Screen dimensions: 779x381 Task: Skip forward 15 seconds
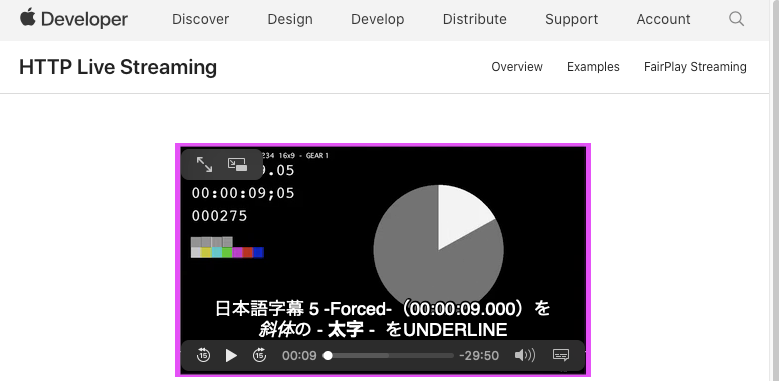(x=259, y=355)
